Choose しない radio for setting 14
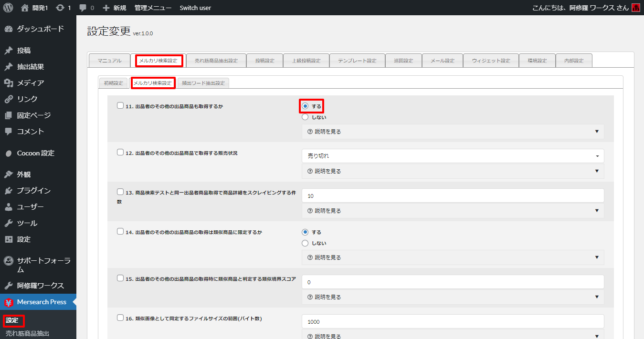This screenshot has height=339, width=644. (x=305, y=243)
